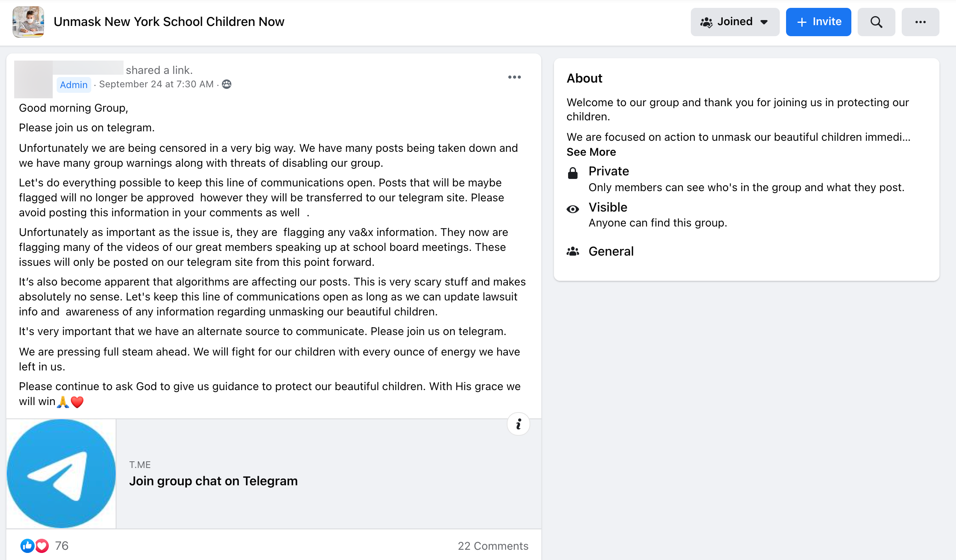The width and height of the screenshot is (956, 560).
Task: Open the 22 Comments list
Action: tap(493, 546)
